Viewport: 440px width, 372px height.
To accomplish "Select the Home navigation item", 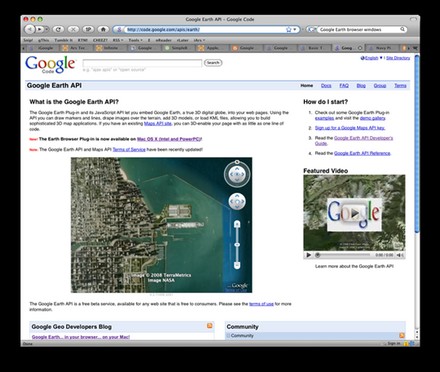I will coord(307,86).
